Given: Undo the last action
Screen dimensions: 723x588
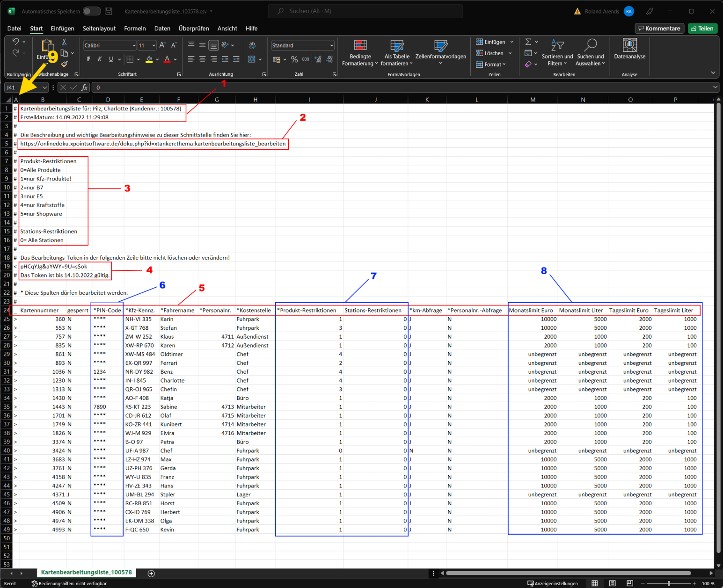Looking at the screenshot, I should coord(16,42).
